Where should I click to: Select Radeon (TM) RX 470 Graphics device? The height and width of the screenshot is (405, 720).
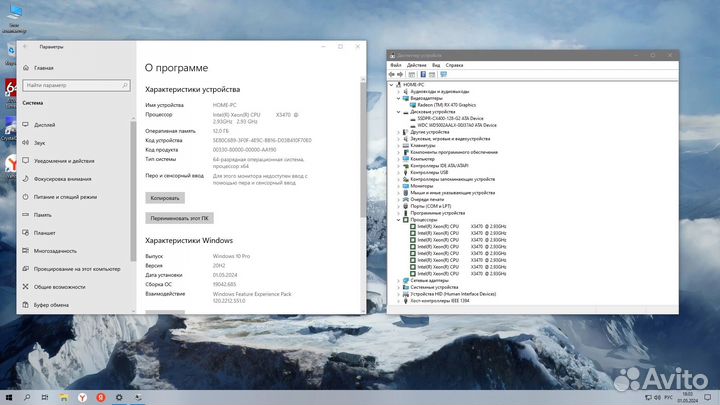coord(446,105)
